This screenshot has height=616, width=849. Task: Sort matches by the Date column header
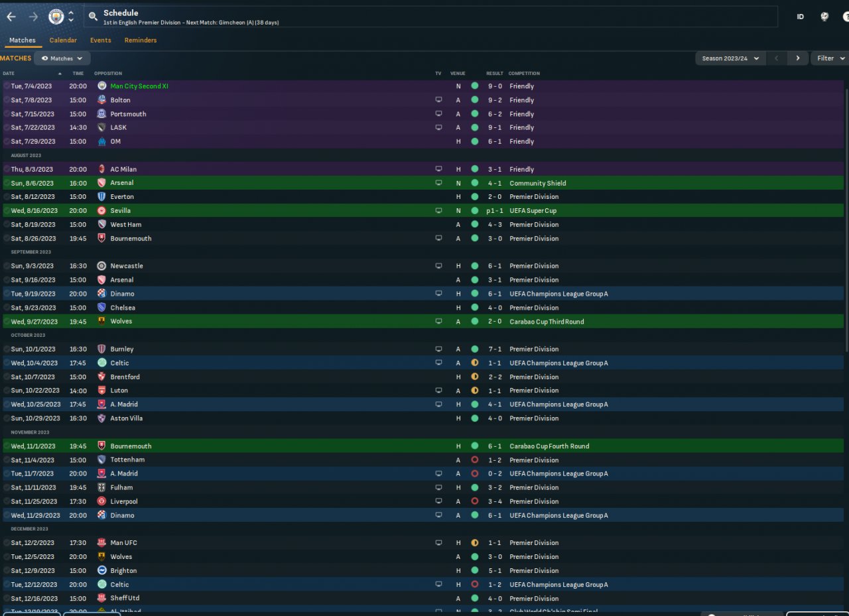click(9, 74)
